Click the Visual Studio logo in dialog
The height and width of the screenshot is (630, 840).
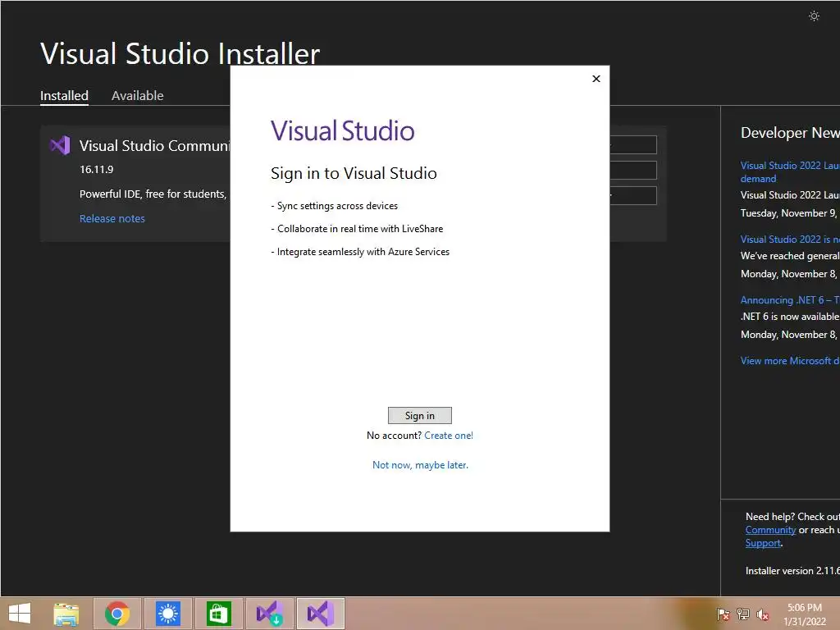click(x=342, y=131)
